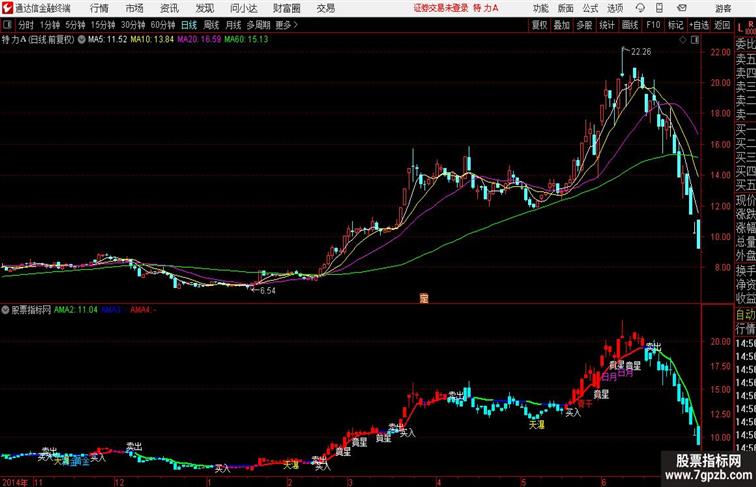This screenshot has width=756, height=487.
Task: Click the Tongdaxin app logo icon
Action: point(7,8)
